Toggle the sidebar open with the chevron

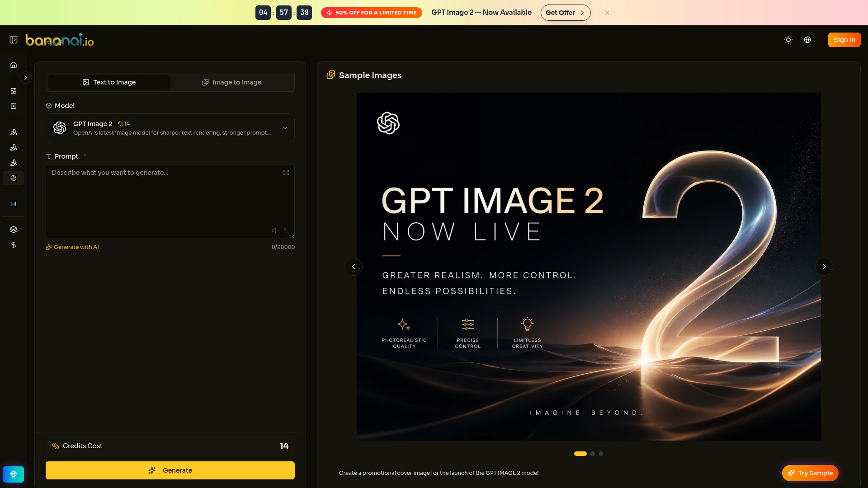(x=26, y=78)
